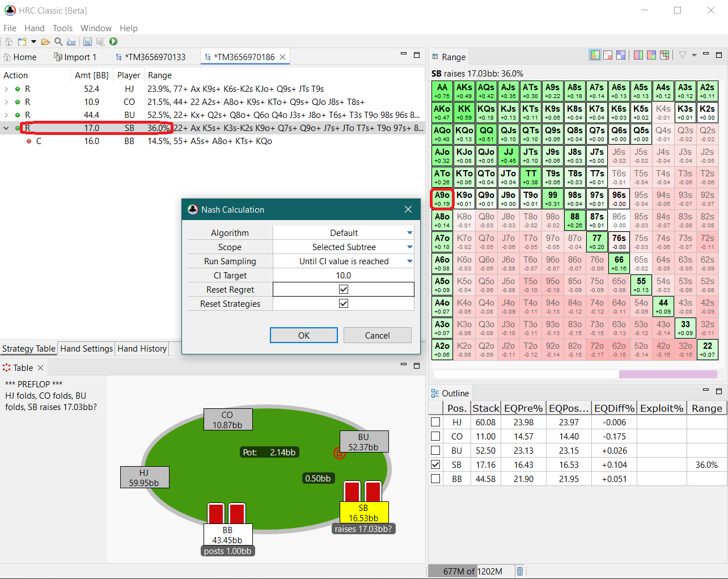
Task: Uncheck the Reset Strategies checkbox
Action: 344,303
